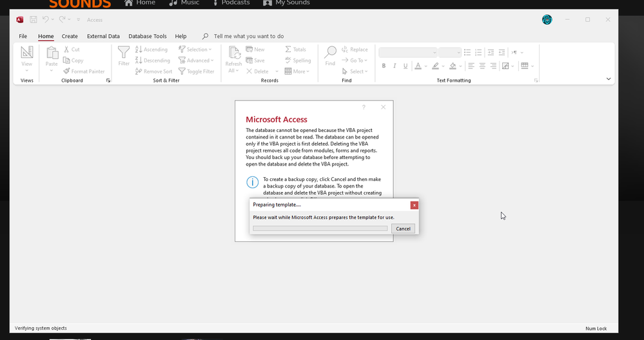644x340 pixels.
Task: Toggle Filter on or off
Action: tap(197, 71)
